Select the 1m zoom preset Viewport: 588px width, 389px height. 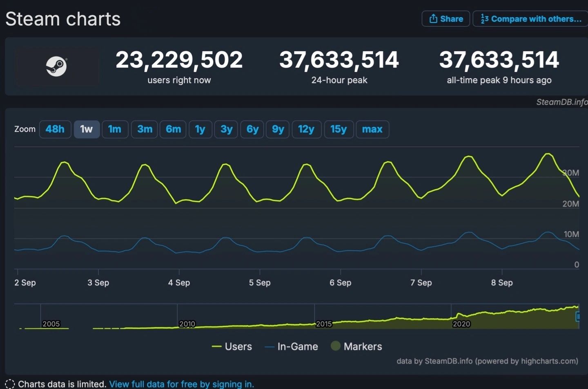pos(115,129)
